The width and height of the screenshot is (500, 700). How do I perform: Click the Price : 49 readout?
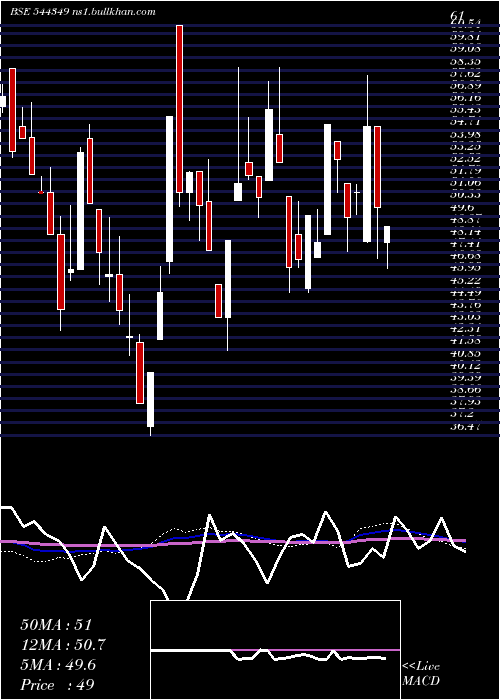pos(57,685)
